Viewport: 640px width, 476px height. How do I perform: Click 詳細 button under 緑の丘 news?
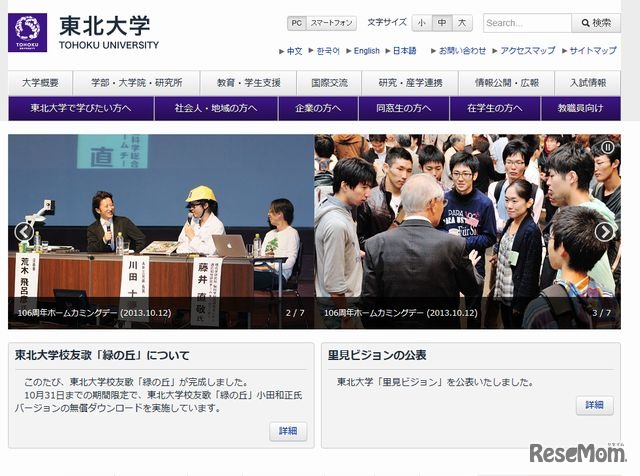click(x=288, y=431)
